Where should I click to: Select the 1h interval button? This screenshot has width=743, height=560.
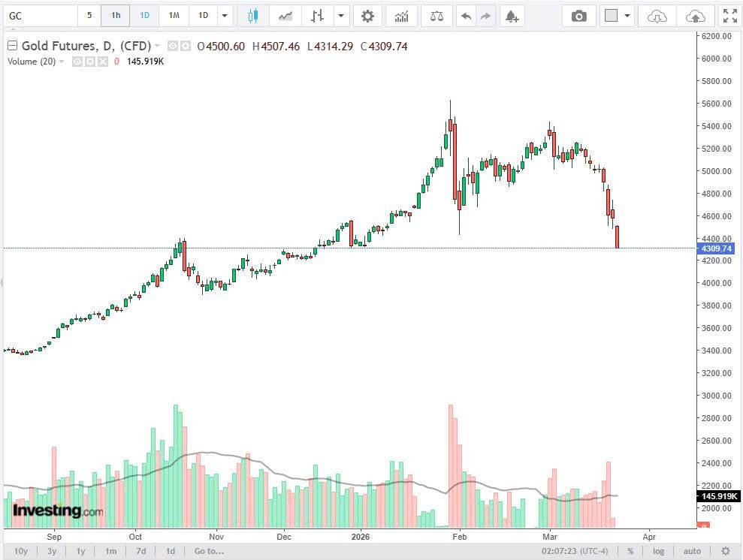coord(116,16)
